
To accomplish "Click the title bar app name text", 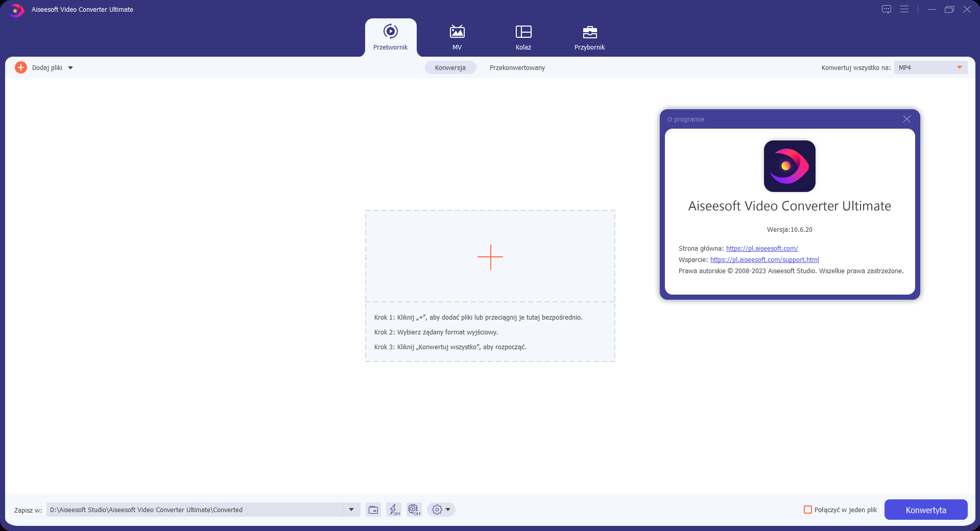I will coord(82,10).
